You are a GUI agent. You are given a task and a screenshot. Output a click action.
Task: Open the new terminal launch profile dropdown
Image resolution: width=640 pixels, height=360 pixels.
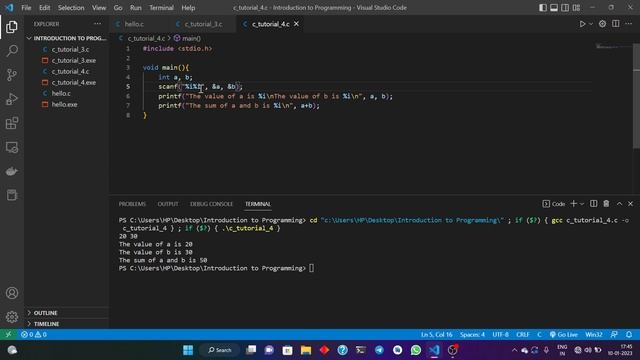click(x=582, y=204)
